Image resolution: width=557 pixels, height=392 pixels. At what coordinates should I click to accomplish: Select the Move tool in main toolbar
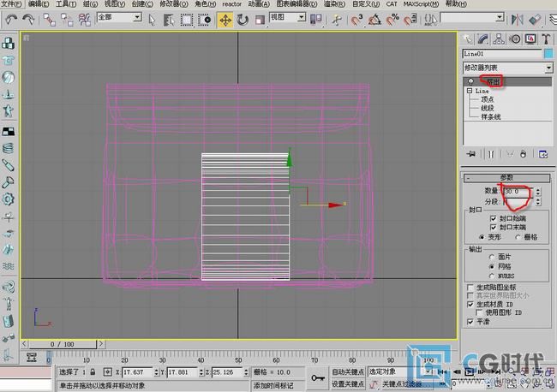[x=225, y=19]
